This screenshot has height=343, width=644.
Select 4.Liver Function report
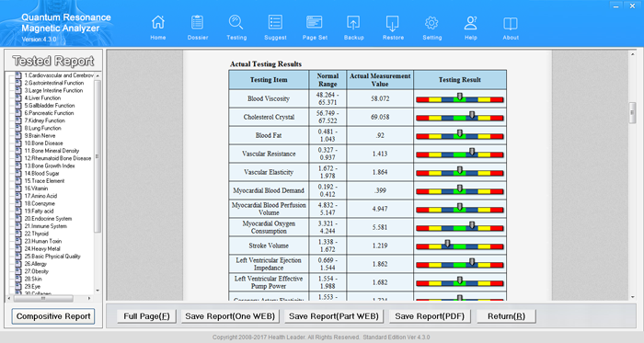(42, 98)
